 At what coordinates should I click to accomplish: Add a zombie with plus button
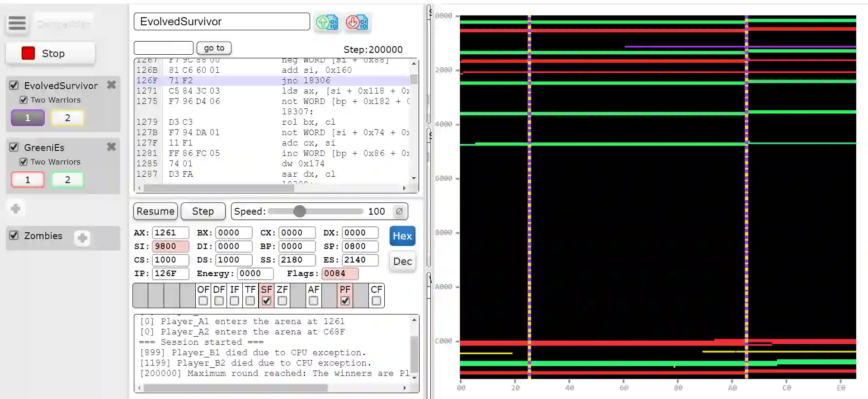click(x=82, y=238)
